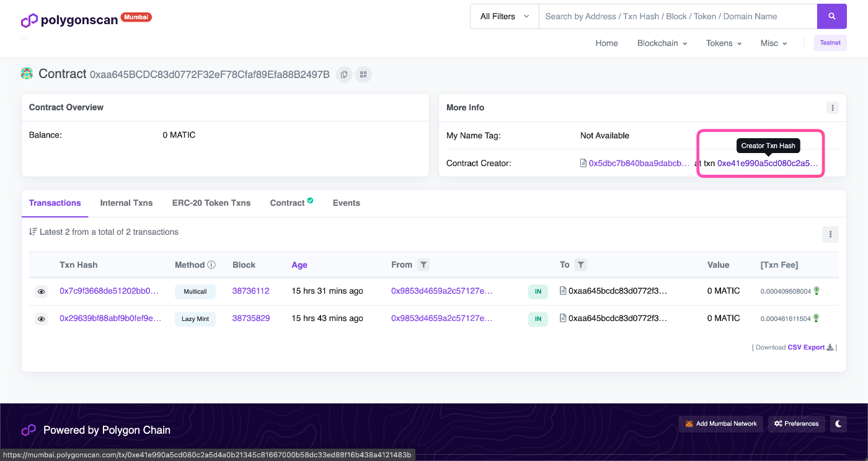868x461 pixels.
Task: Click the purple search magnifier button
Action: coord(832,17)
